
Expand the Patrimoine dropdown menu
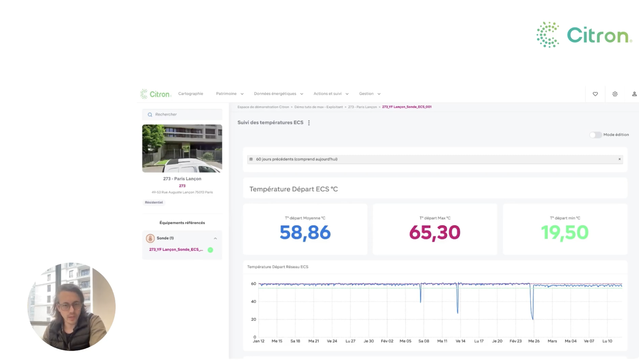pos(229,94)
